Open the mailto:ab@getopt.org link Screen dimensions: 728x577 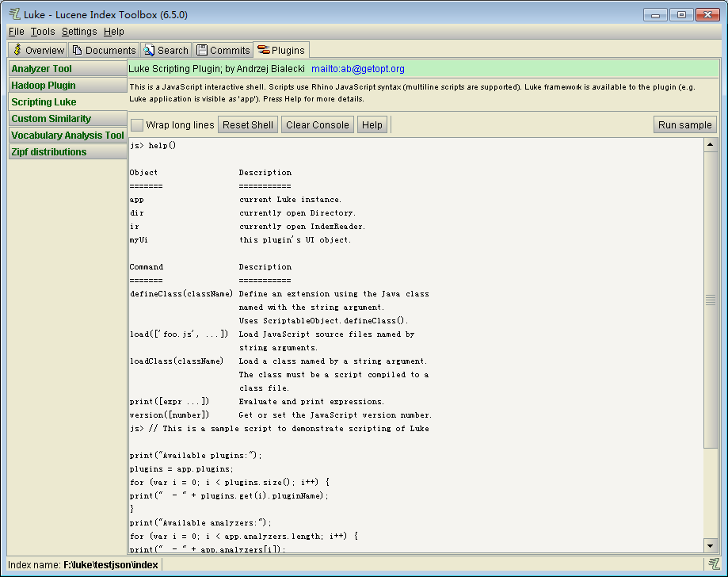(358, 69)
